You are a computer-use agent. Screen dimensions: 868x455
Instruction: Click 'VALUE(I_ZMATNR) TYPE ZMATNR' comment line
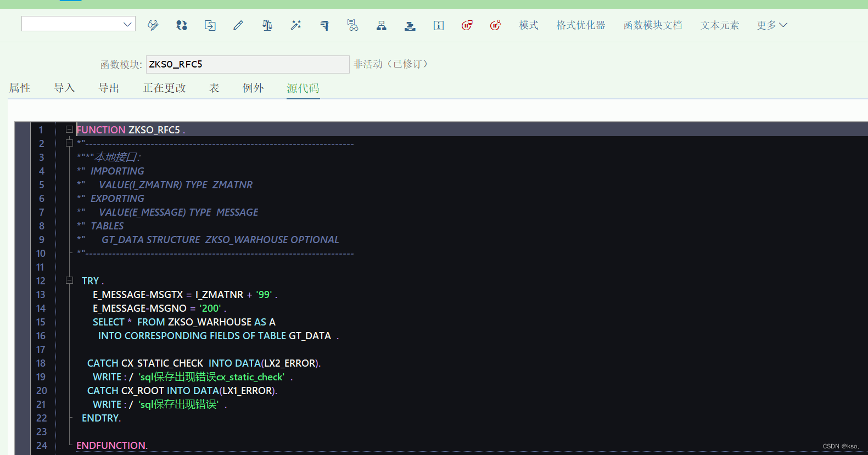point(176,185)
